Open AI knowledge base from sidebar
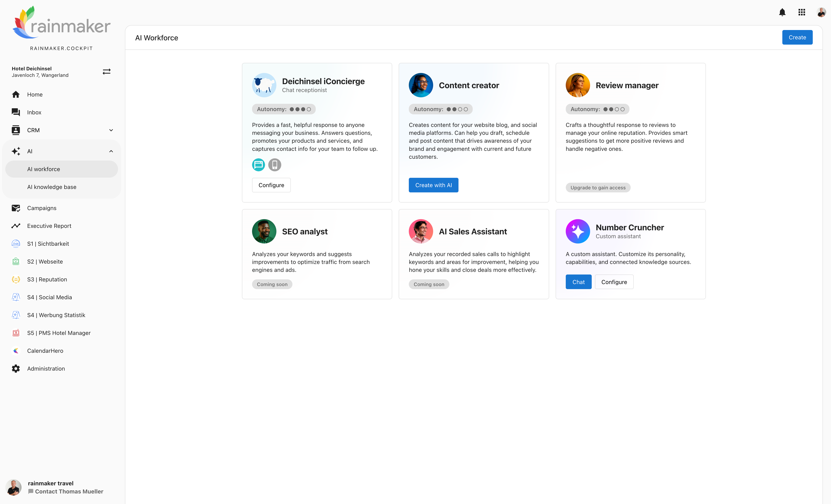The height and width of the screenshot is (504, 831). (x=52, y=187)
